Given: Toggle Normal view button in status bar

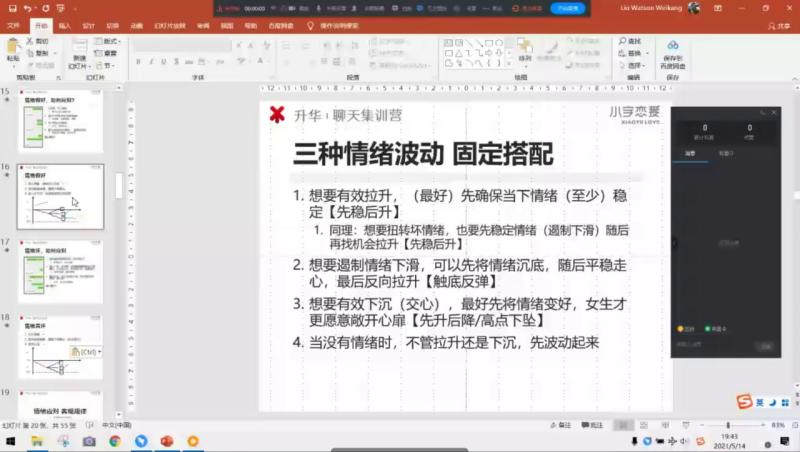Looking at the screenshot, I should tap(623, 425).
